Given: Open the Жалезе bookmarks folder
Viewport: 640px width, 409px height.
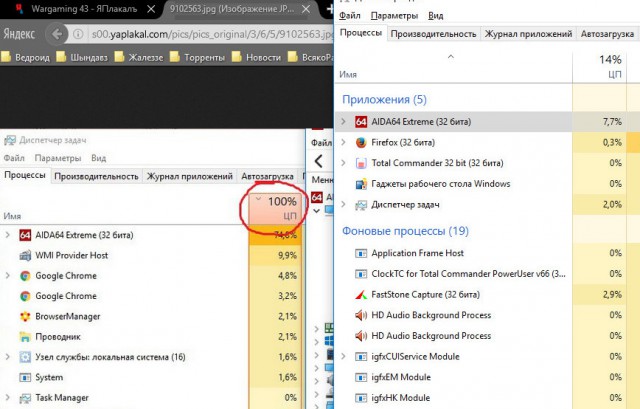Looking at the screenshot, I should point(139,58).
